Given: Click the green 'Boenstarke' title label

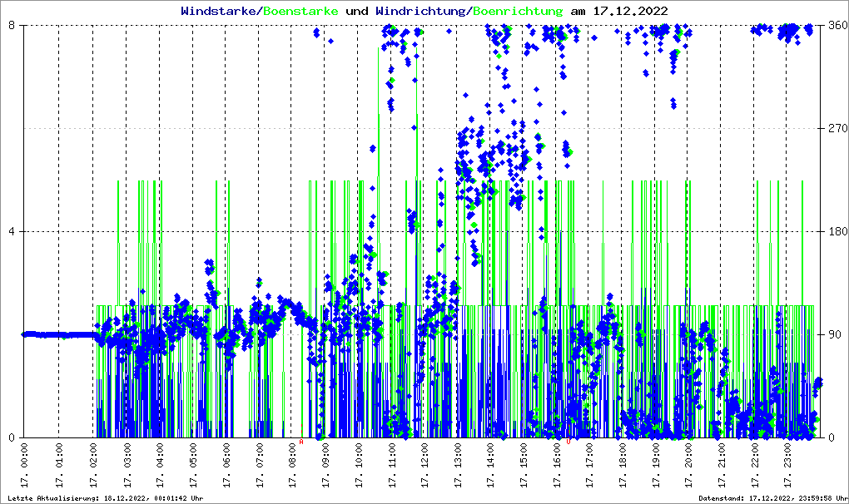Looking at the screenshot, I should coord(300,11).
